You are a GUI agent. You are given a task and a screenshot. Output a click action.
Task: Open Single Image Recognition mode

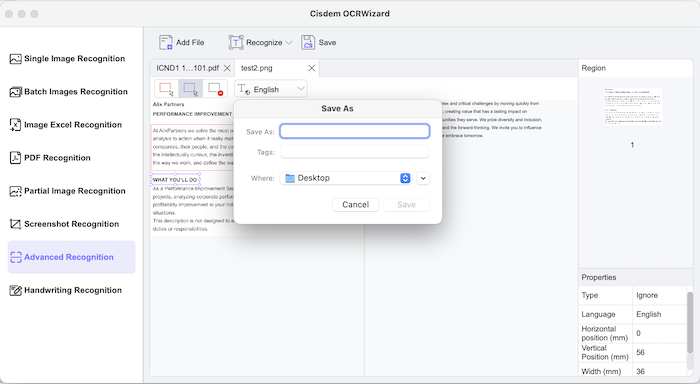[67, 58]
